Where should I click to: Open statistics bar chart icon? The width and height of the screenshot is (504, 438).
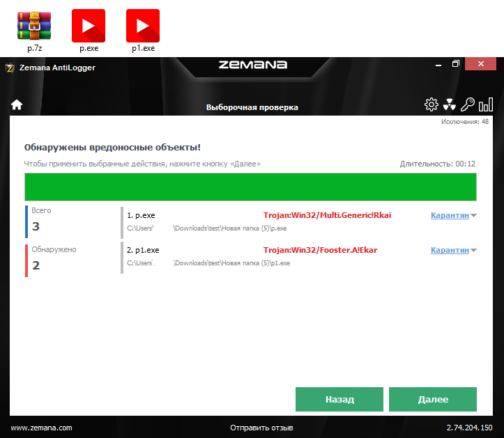click(486, 104)
